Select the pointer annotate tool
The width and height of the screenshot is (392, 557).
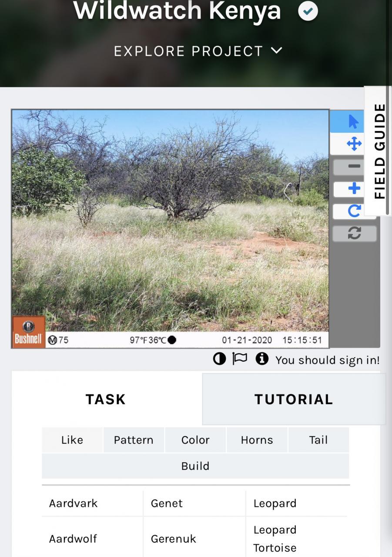[353, 122]
